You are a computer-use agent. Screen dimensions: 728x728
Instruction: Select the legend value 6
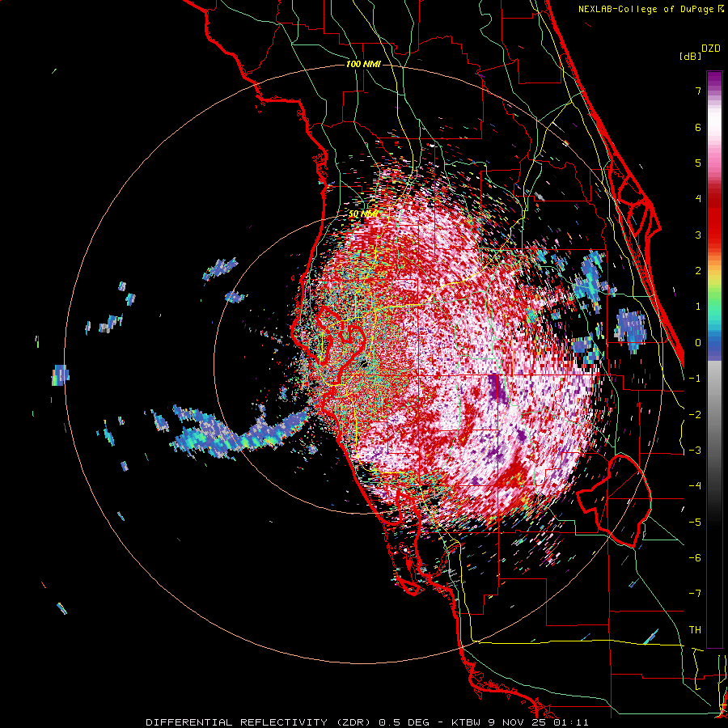click(x=698, y=127)
